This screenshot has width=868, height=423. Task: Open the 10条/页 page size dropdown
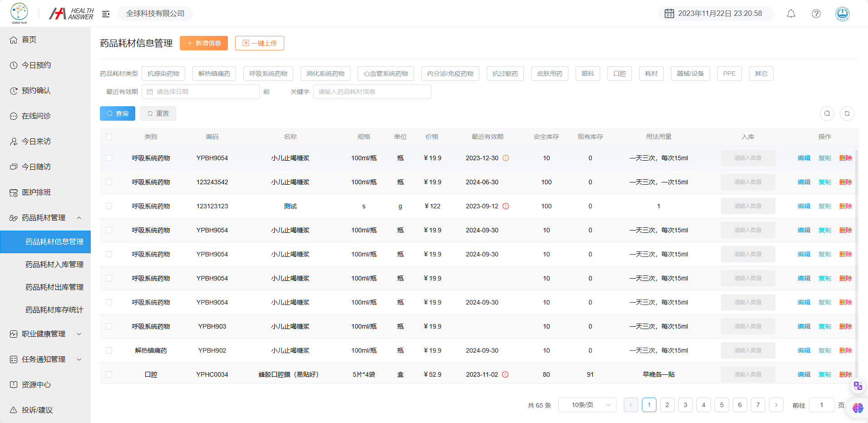pos(587,405)
